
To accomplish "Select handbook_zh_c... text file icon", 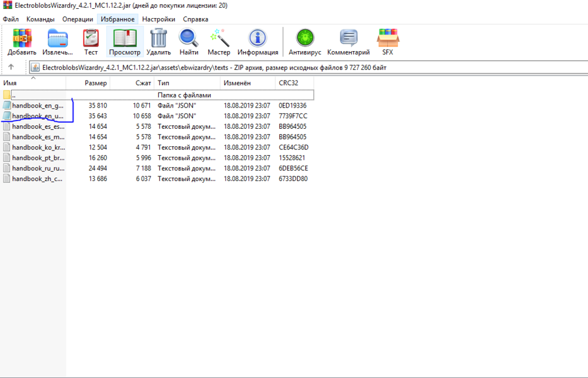I will (x=6, y=179).
